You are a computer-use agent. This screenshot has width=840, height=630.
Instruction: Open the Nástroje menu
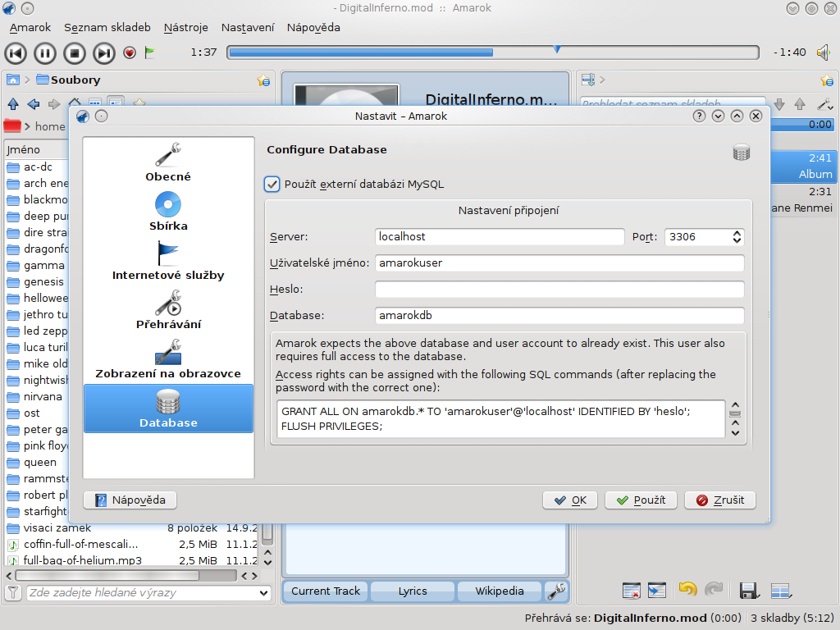tap(186, 27)
